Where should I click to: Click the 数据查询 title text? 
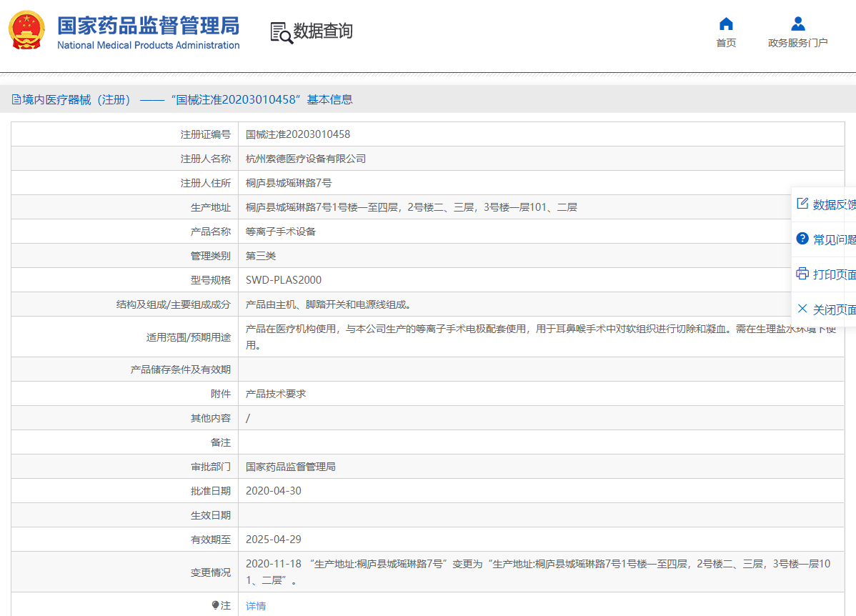coord(323,31)
